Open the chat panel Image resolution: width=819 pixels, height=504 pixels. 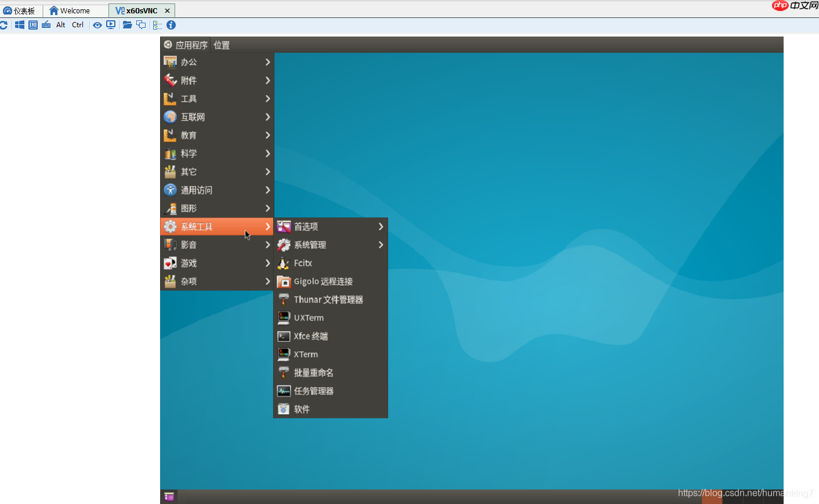140,25
